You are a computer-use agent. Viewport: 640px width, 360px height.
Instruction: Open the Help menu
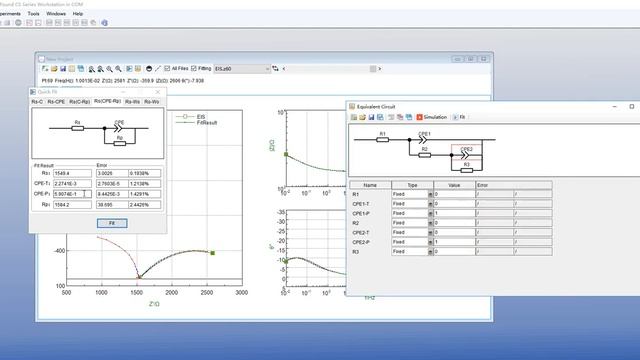click(x=78, y=13)
